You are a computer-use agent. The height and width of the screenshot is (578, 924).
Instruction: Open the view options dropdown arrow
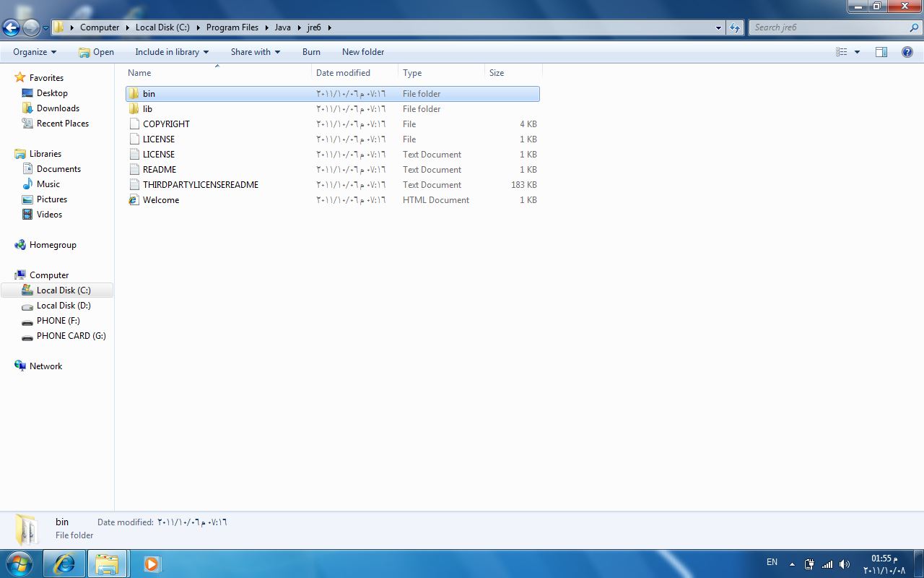[x=857, y=52]
